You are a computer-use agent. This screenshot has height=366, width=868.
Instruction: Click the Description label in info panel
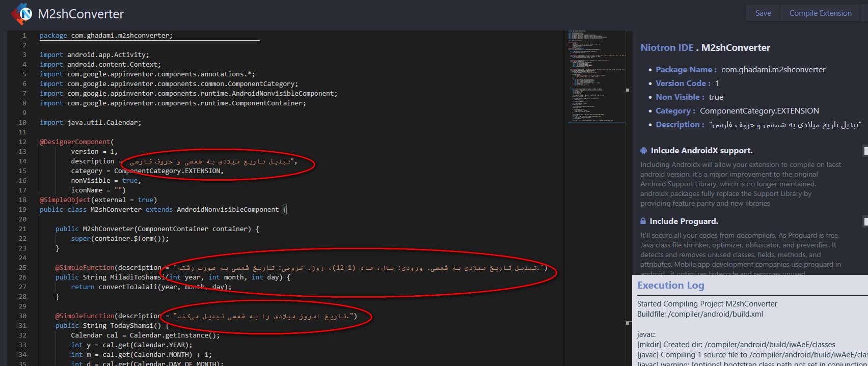pos(680,125)
